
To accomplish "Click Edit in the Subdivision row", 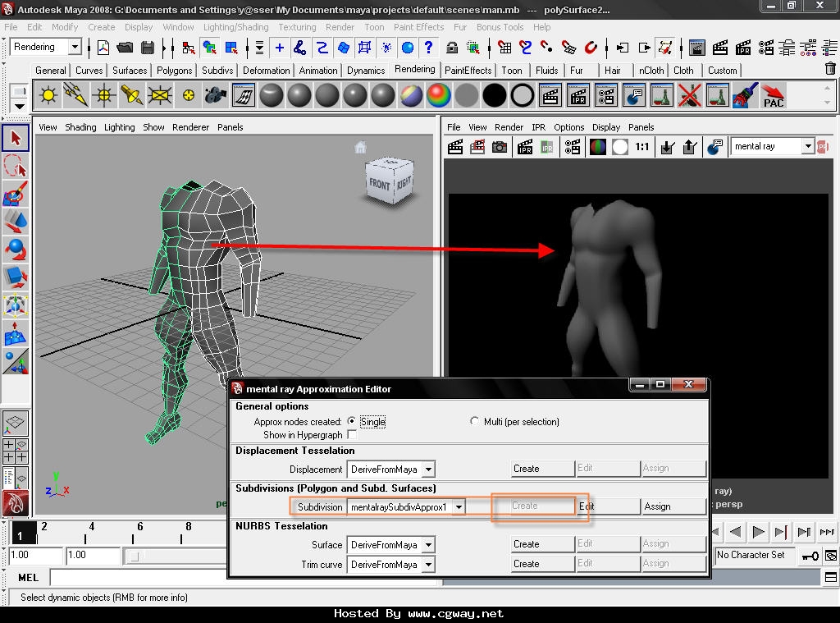I will point(608,506).
